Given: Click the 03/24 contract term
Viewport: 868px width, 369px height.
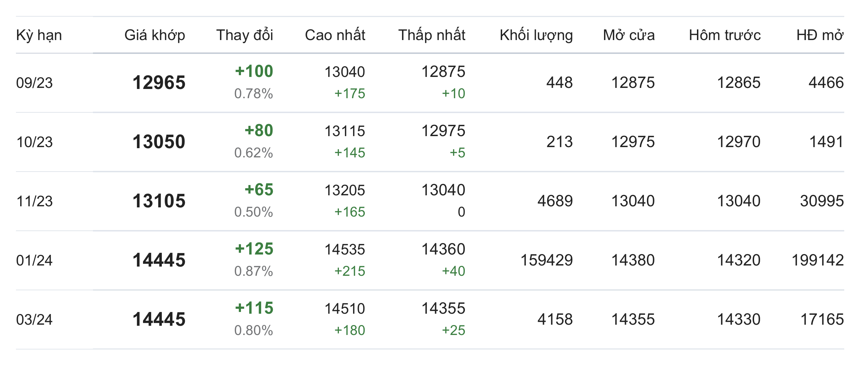Looking at the screenshot, I should (x=34, y=320).
